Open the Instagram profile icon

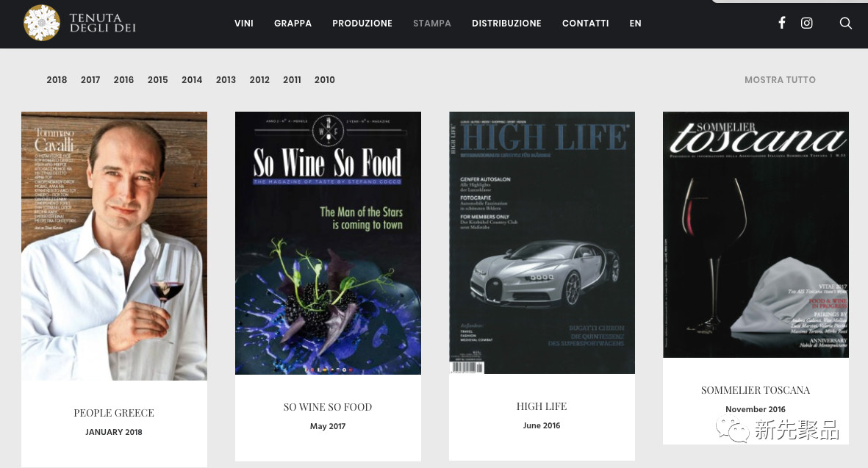point(807,23)
